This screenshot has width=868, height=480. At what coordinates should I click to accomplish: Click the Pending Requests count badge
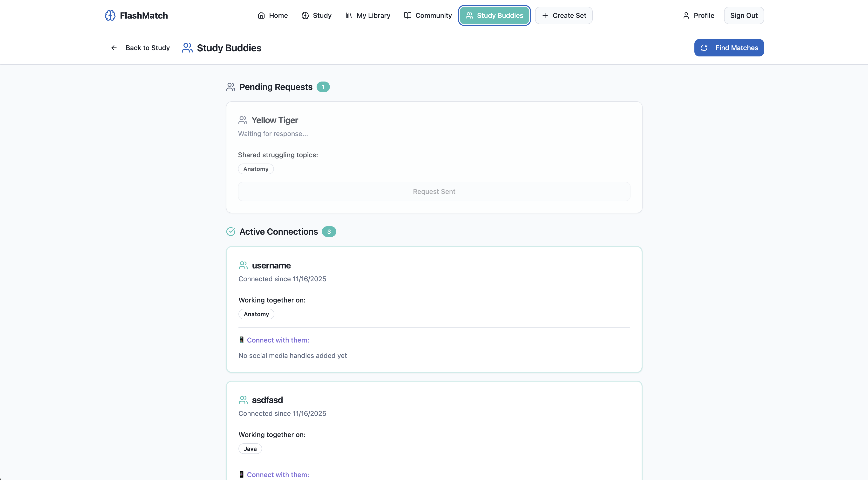[x=323, y=87]
